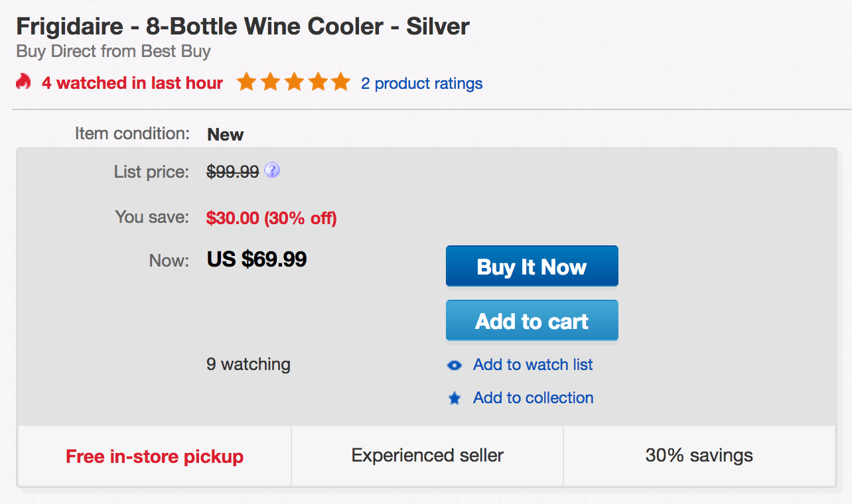
Task: Click the help question mark beside list price
Action: (x=272, y=170)
